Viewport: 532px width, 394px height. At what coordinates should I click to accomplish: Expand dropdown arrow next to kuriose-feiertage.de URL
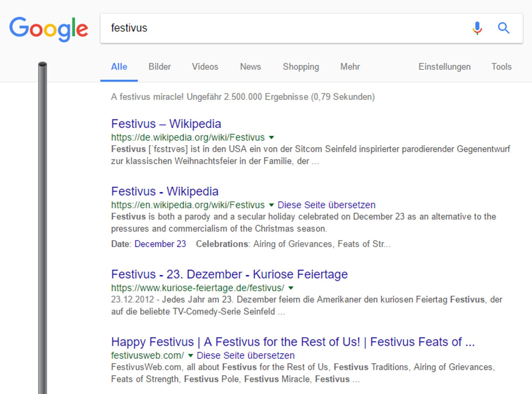click(x=291, y=288)
